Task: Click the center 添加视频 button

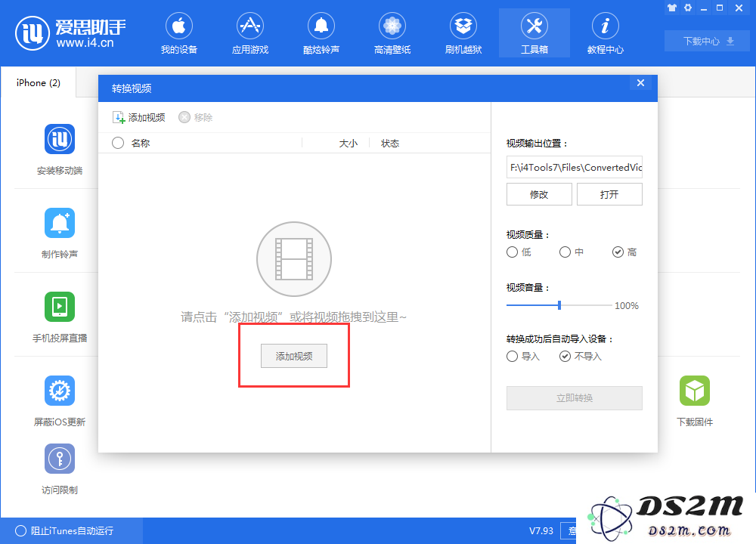Action: [294, 356]
